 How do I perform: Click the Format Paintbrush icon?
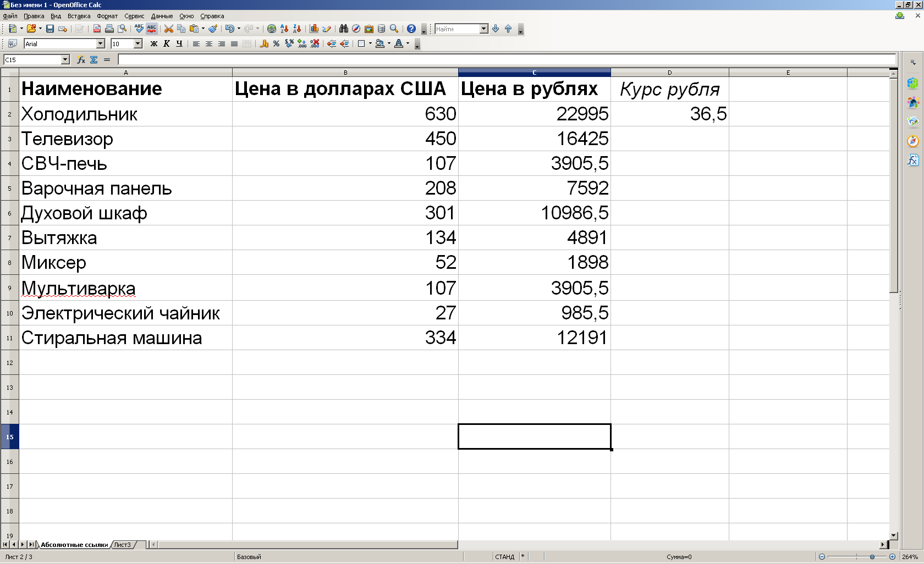tap(213, 29)
